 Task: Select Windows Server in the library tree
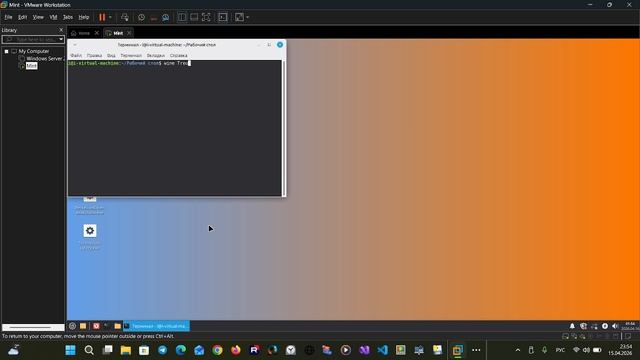(x=44, y=58)
